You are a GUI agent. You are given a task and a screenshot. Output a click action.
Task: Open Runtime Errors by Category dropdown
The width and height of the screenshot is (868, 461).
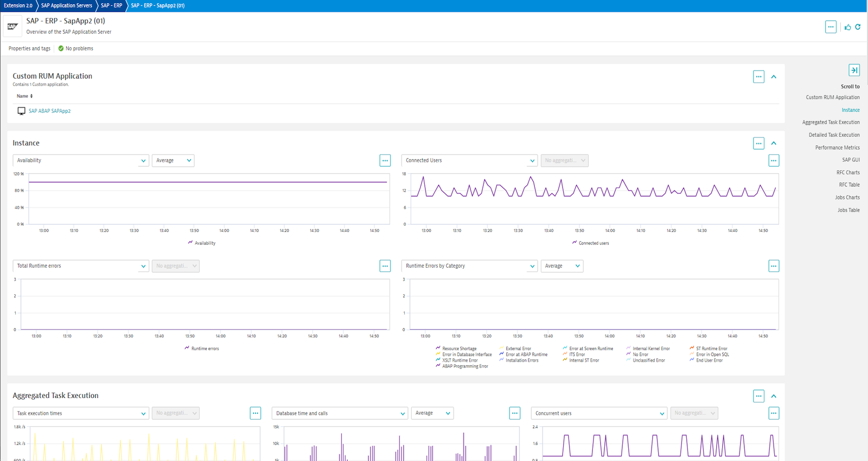pos(470,266)
